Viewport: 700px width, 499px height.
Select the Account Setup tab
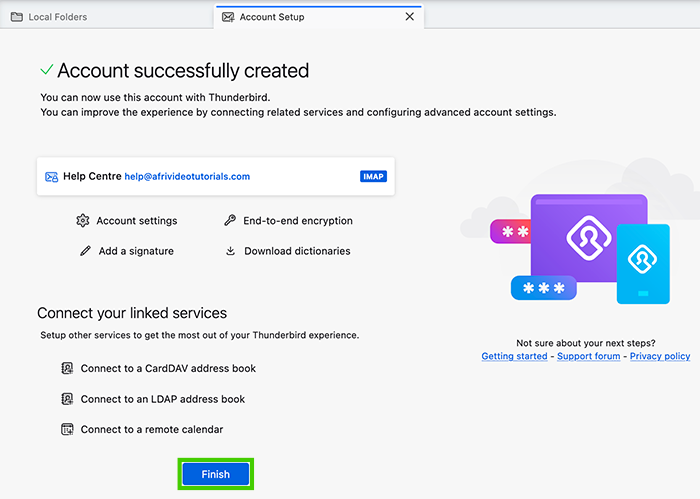click(272, 17)
